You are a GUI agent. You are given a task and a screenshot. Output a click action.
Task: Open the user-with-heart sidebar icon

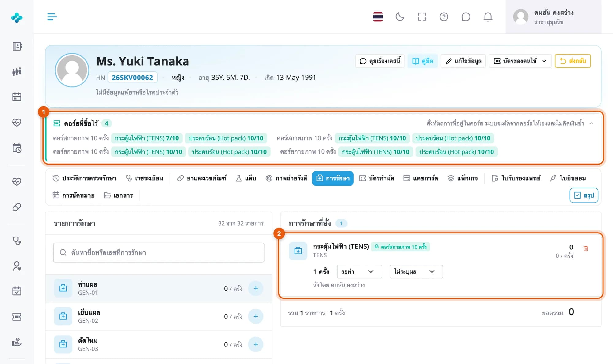[17, 266]
